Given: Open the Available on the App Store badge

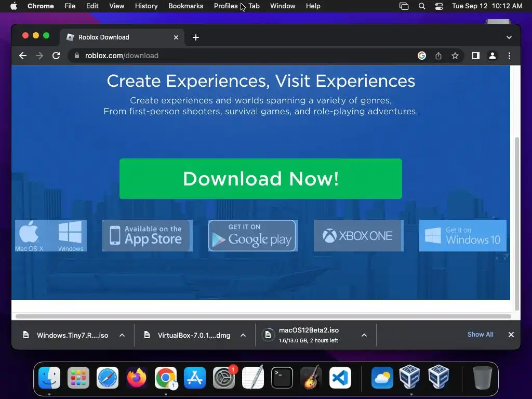Looking at the screenshot, I should (x=147, y=236).
